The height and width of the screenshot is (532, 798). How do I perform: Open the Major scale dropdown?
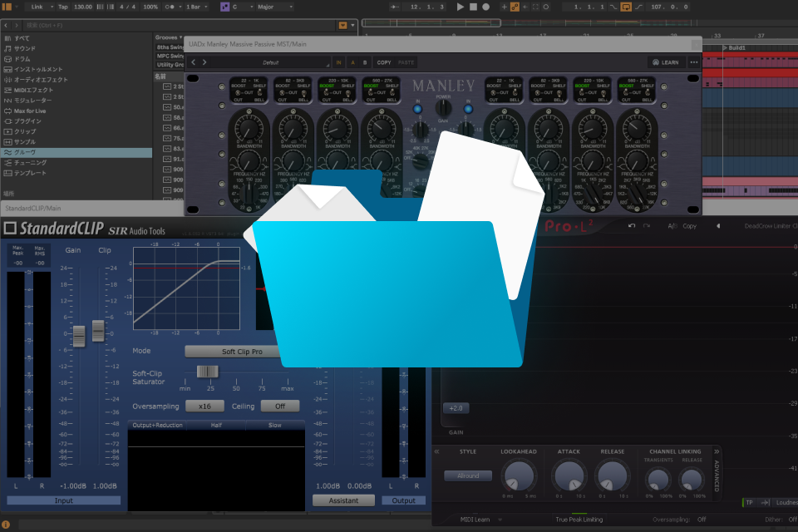coord(275,7)
